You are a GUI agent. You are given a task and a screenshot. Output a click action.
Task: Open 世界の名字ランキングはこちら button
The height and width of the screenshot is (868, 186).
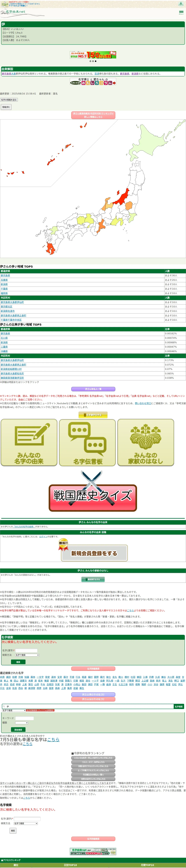93,779
